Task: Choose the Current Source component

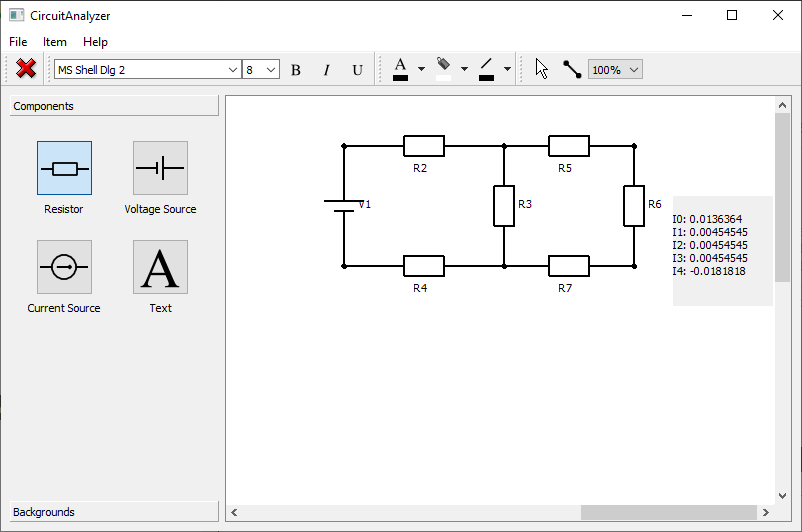Action: pos(64,267)
